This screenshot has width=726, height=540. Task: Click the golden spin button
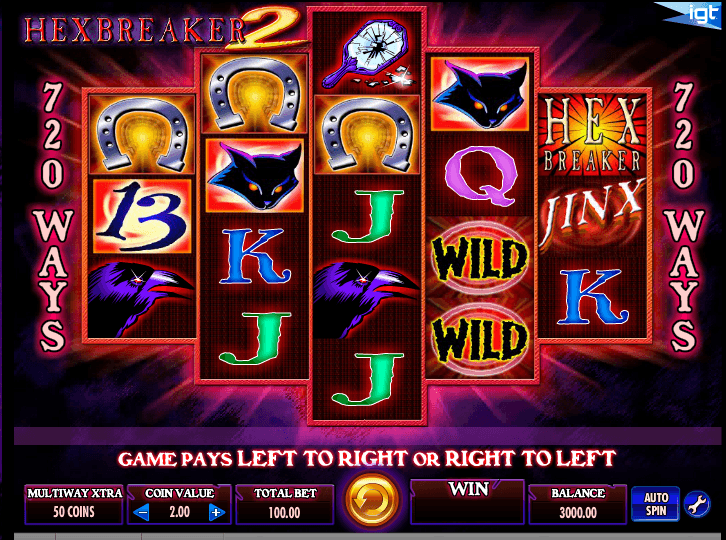[x=371, y=500]
